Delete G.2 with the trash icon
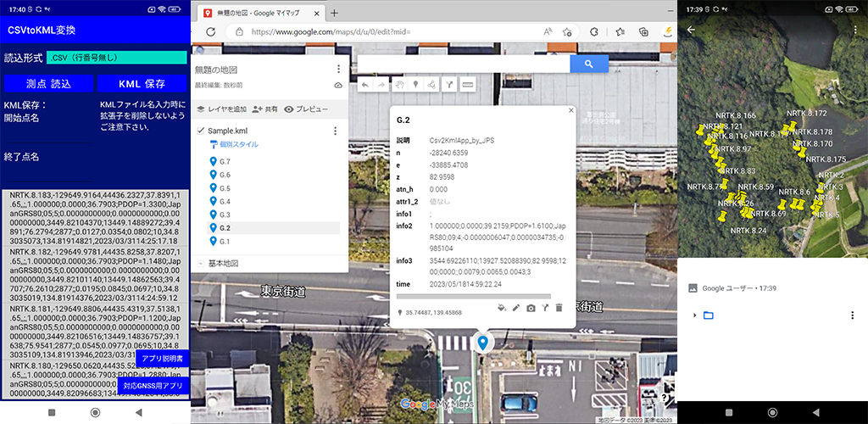868x424 pixels. (559, 307)
